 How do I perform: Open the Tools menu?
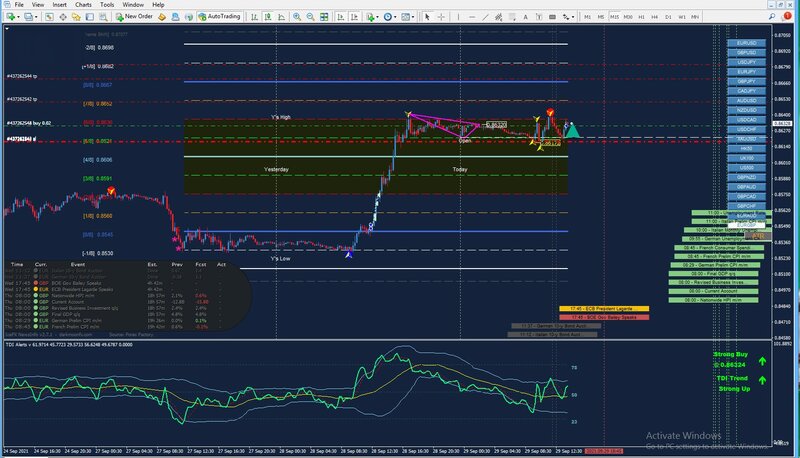107,5
